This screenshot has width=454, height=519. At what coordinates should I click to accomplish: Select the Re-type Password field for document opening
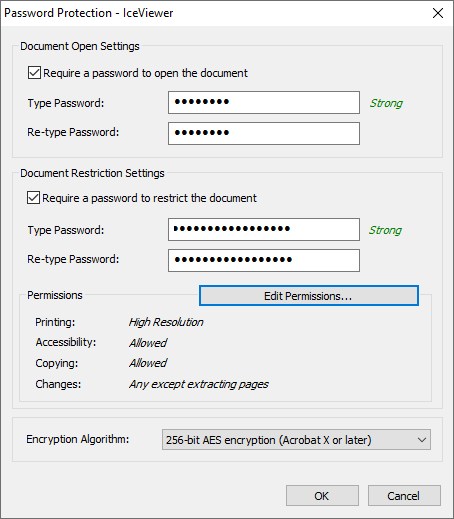(264, 133)
